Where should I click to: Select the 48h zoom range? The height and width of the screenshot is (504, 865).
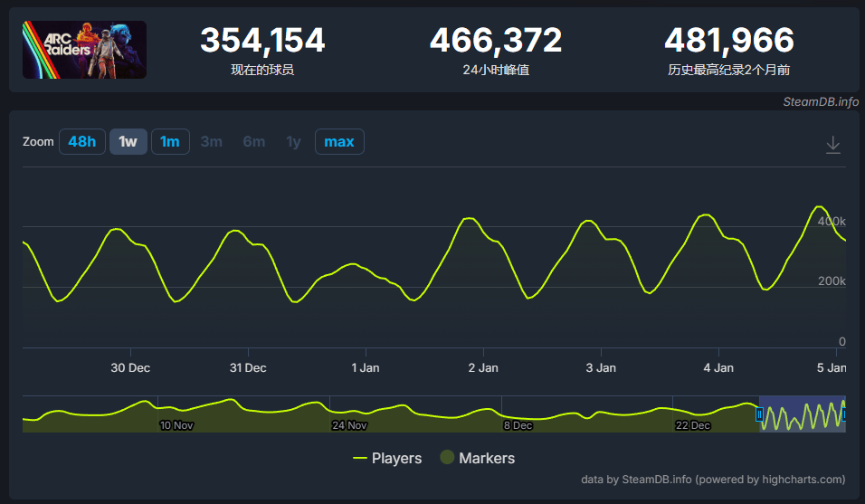[81, 142]
